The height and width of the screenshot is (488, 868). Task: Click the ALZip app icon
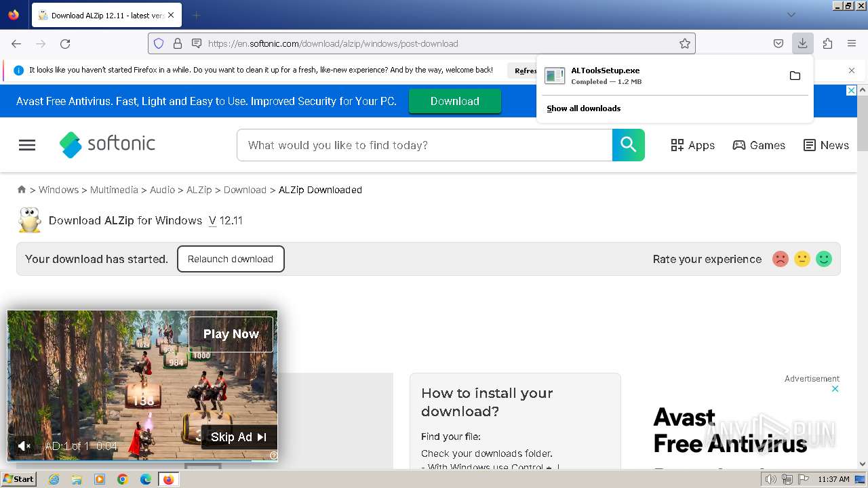pyautogui.click(x=29, y=220)
